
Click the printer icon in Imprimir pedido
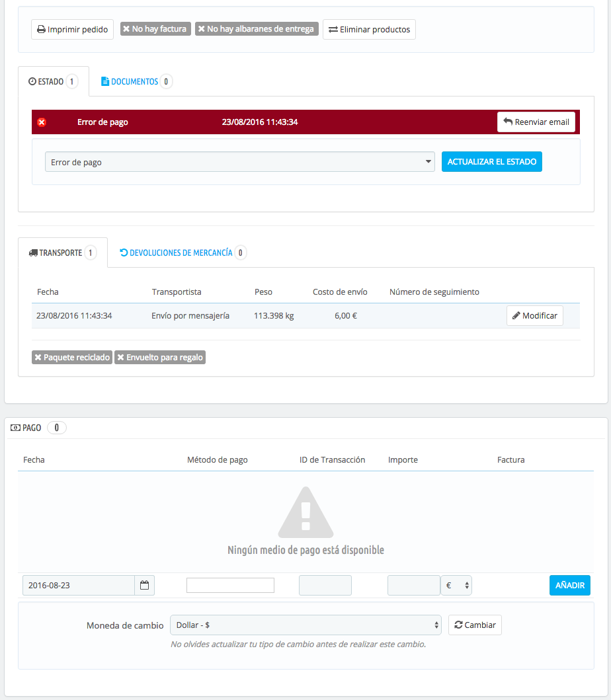(x=41, y=30)
